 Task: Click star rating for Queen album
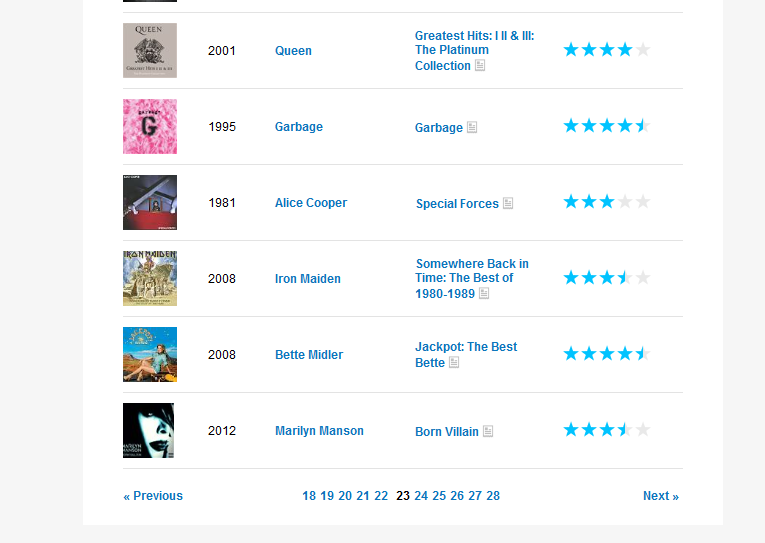(606, 50)
